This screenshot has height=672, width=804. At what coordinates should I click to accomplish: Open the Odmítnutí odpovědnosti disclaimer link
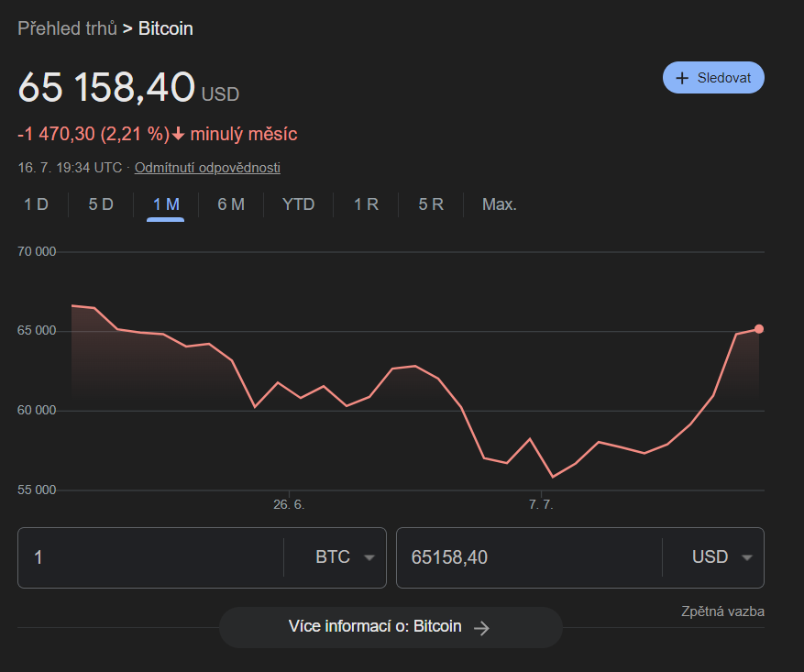point(207,168)
